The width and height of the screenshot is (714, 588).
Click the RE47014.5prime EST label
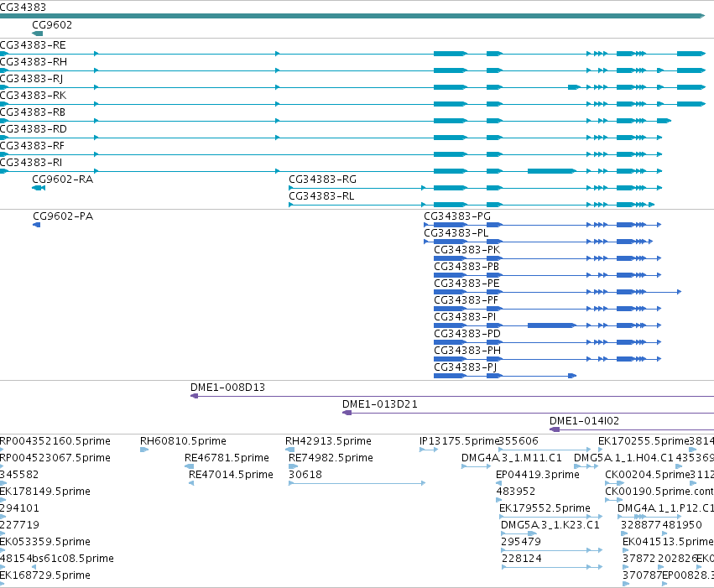click(231, 475)
